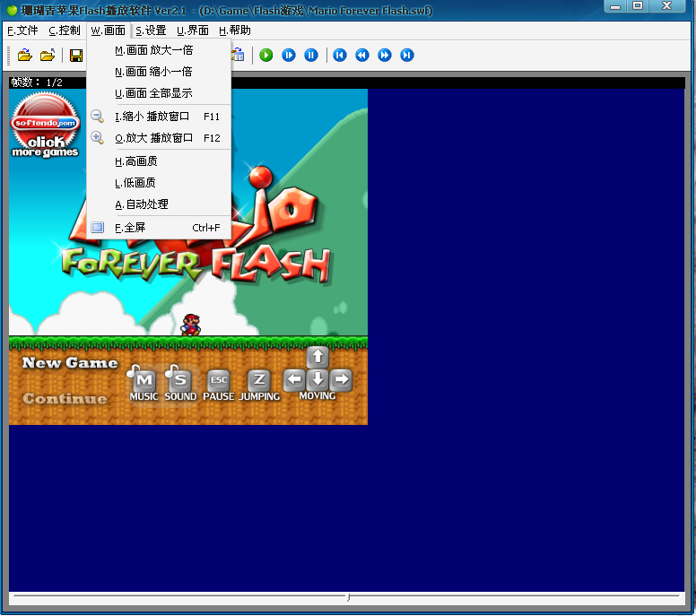The width and height of the screenshot is (696, 616).
Task: Click the down arrow key icon
Action: [318, 379]
